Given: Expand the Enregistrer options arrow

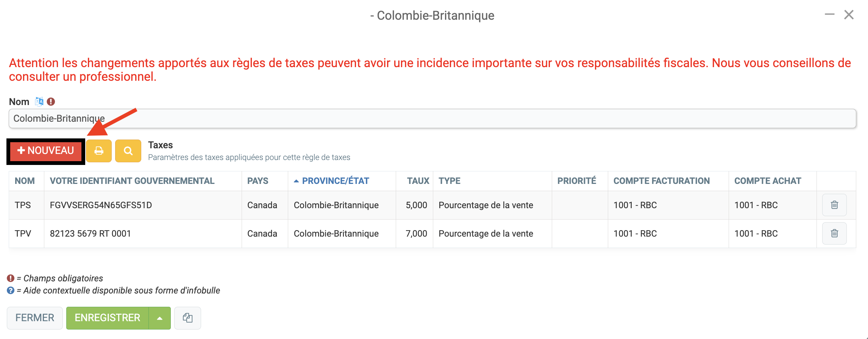Looking at the screenshot, I should click(160, 318).
